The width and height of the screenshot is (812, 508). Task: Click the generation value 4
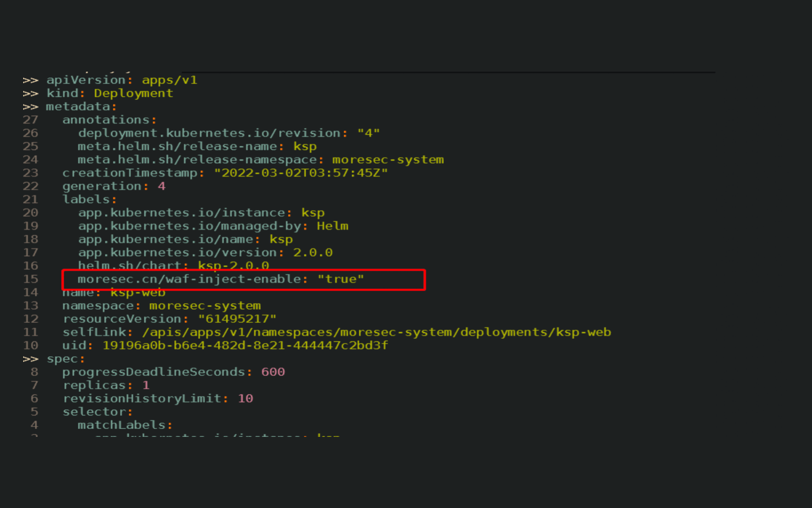tap(162, 186)
